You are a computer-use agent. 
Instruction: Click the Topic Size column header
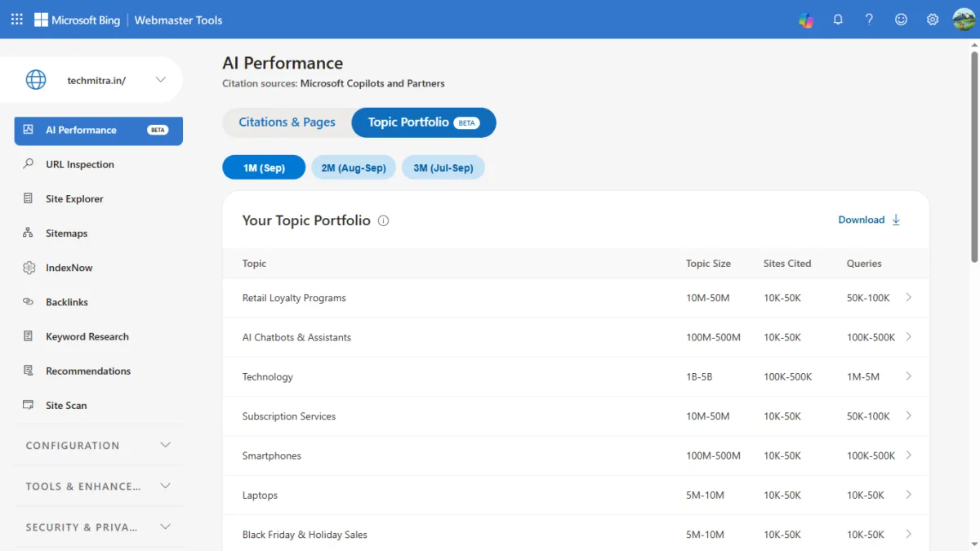708,264
